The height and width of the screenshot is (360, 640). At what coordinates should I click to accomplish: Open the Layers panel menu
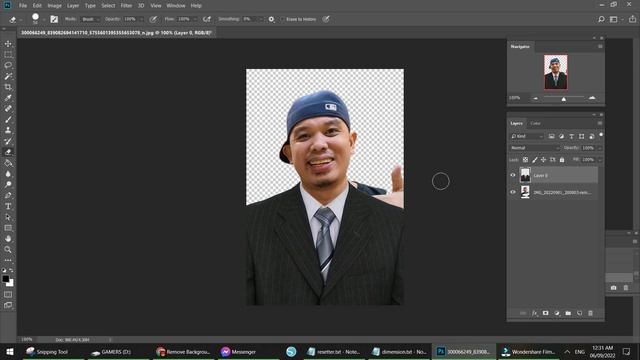(x=600, y=123)
